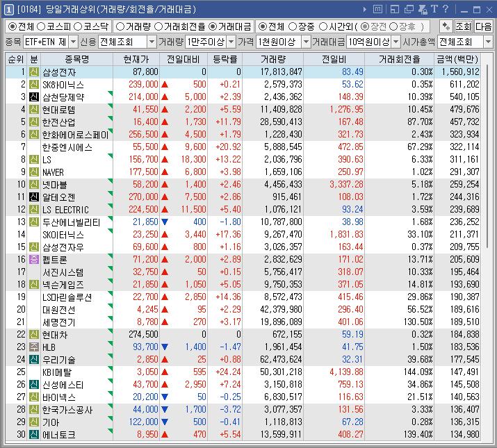Click the swap arrows icon beside 조회 button

tap(446, 26)
